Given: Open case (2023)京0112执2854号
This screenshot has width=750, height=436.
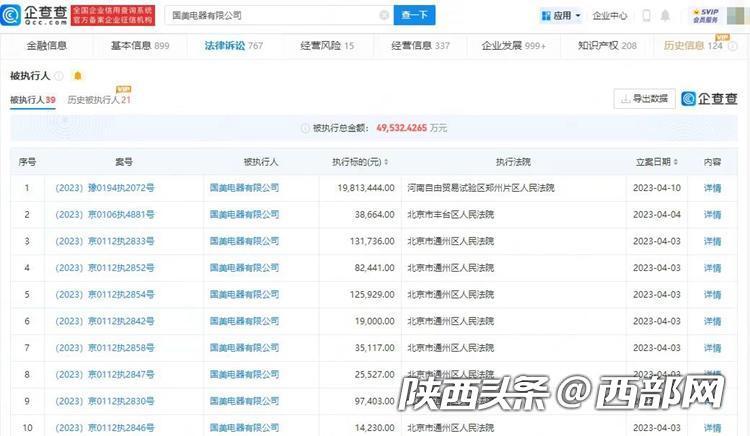Looking at the screenshot, I should pyautogui.click(x=105, y=294).
